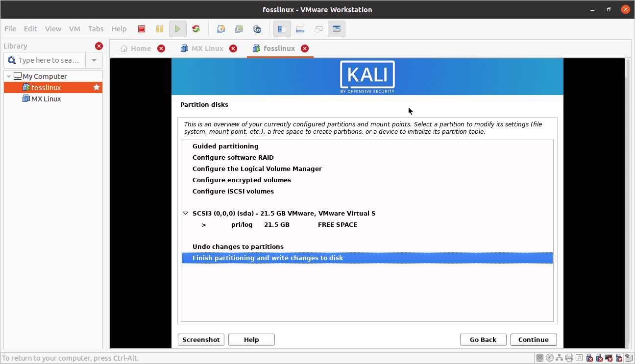
Task: Select the SCSI3 (0,0,0) (sda) disk row
Action: [x=367, y=213]
